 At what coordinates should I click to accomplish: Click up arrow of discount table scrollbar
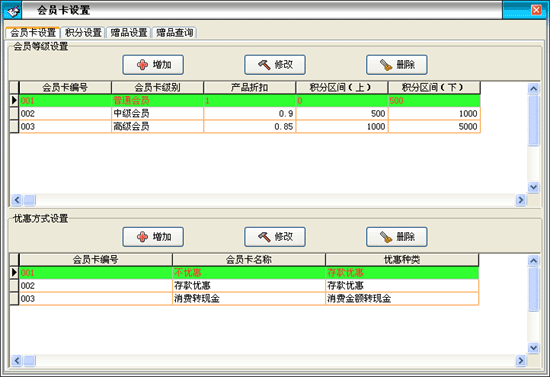click(x=534, y=261)
